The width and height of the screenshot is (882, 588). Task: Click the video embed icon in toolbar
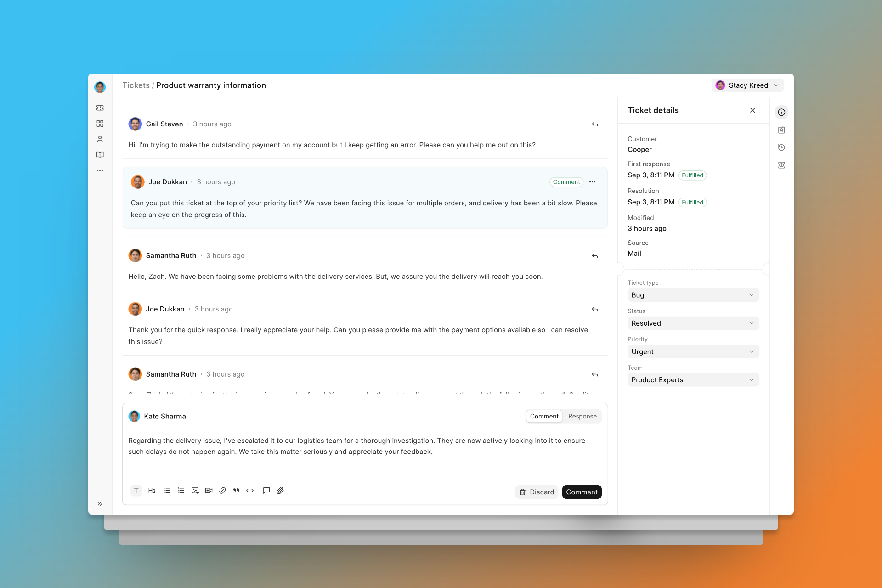pyautogui.click(x=209, y=490)
